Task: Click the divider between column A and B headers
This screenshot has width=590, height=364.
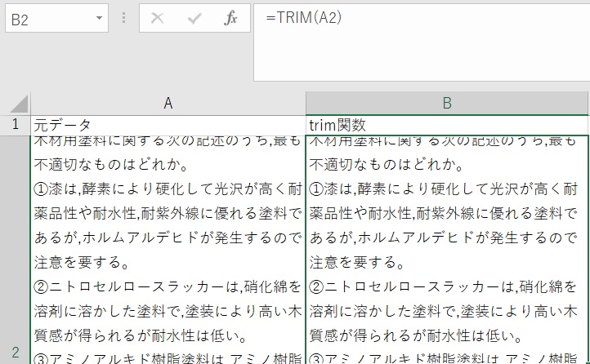Action: pos(306,103)
